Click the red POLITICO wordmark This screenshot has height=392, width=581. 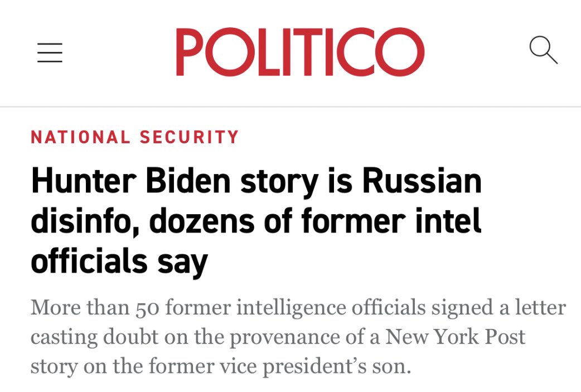click(x=300, y=52)
